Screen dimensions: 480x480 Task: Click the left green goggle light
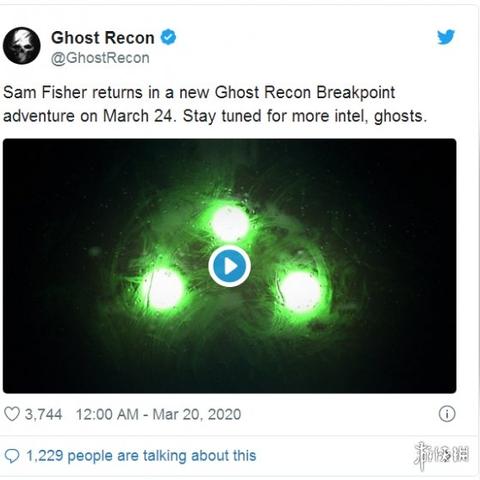(x=164, y=289)
